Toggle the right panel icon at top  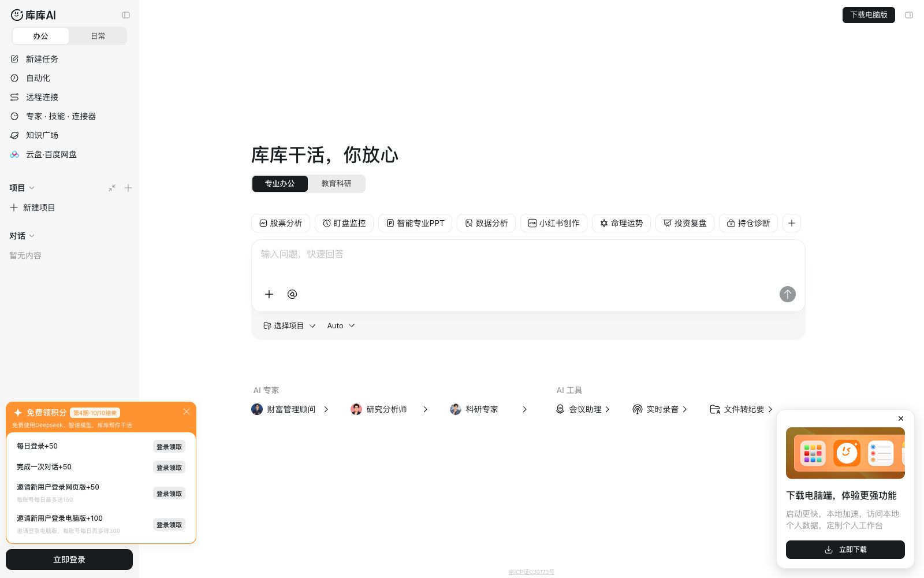click(x=909, y=15)
